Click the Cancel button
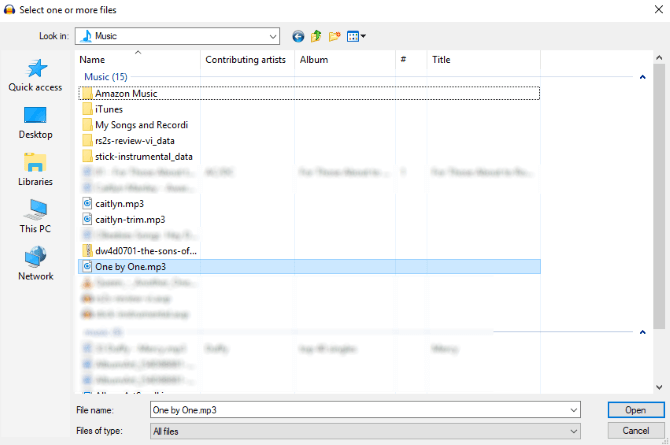This screenshot has height=445, width=670. point(636,430)
